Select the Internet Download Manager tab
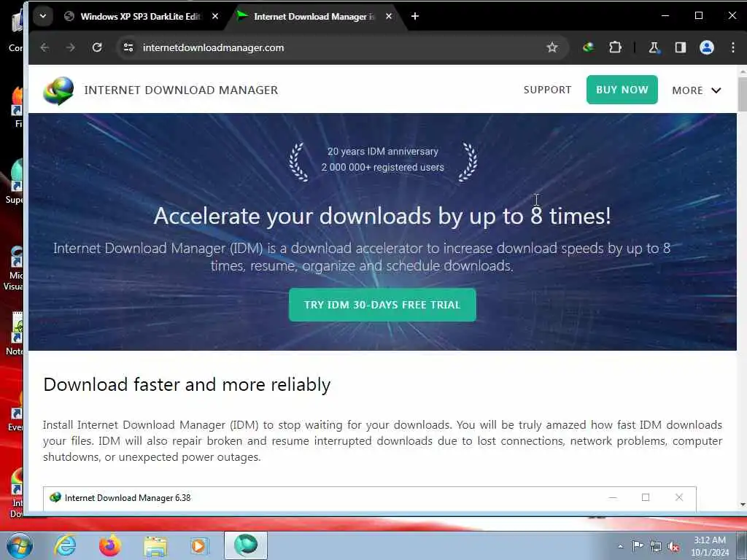This screenshot has width=747, height=560. click(315, 16)
